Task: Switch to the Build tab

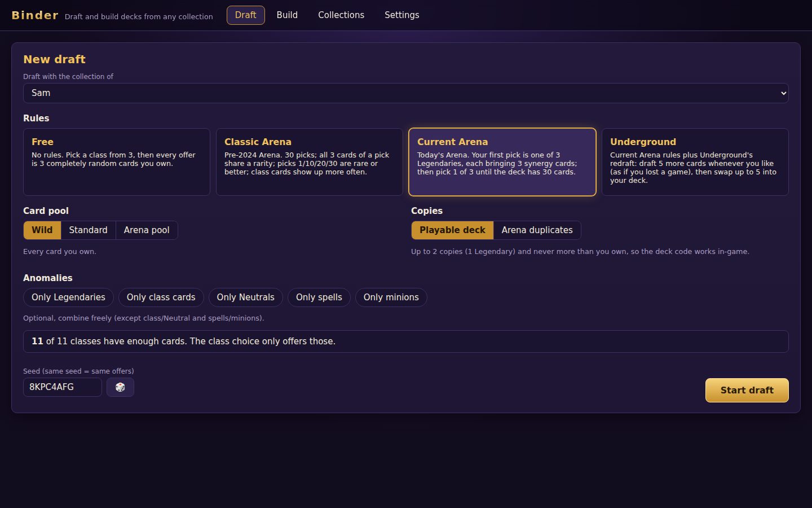Action: pyautogui.click(x=287, y=15)
